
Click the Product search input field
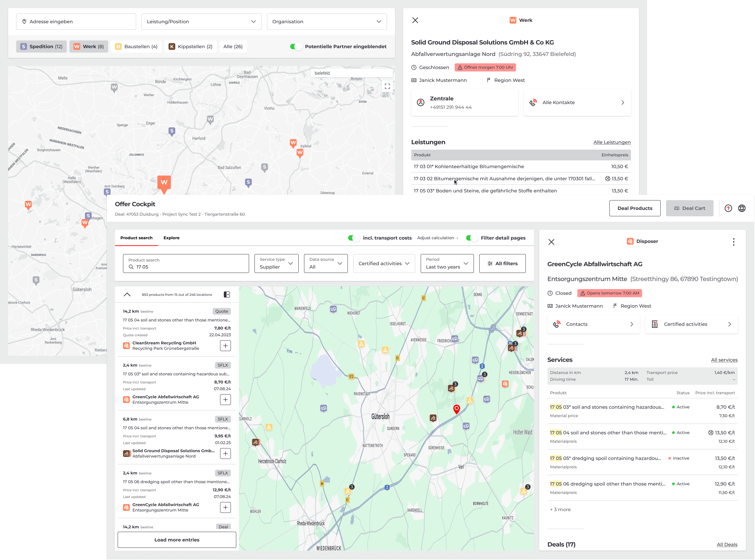(186, 263)
